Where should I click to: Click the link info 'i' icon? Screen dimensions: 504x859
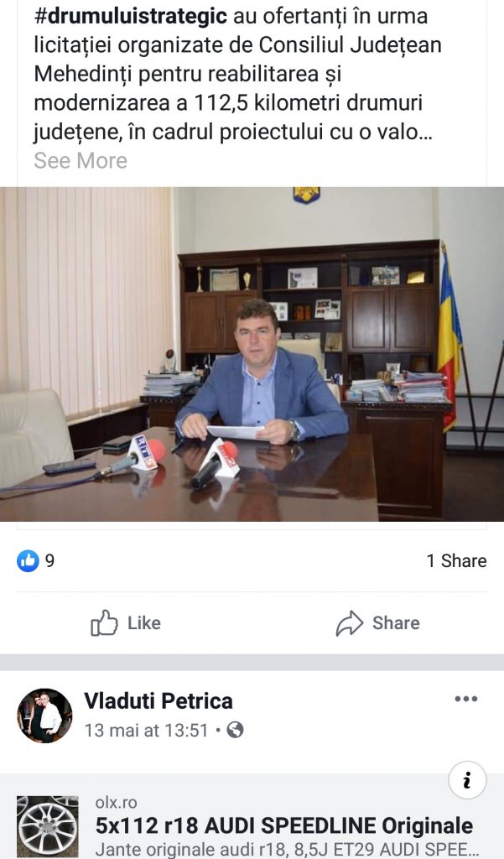(467, 781)
